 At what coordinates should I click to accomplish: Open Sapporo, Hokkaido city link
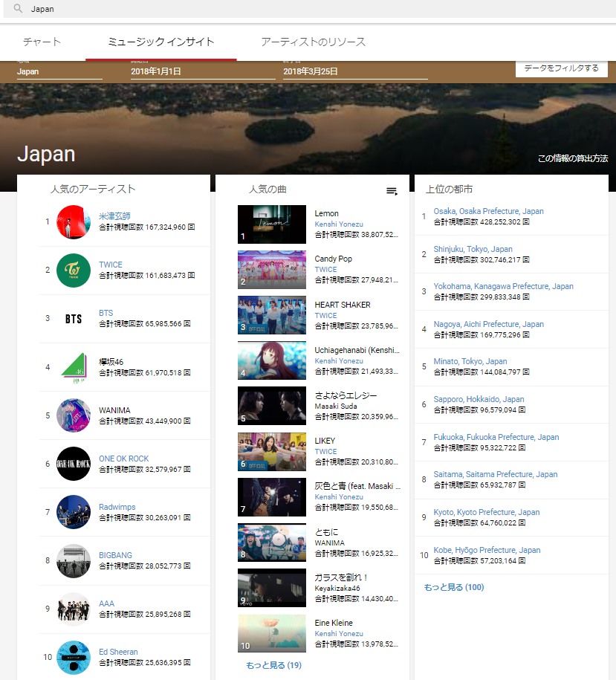479,399
